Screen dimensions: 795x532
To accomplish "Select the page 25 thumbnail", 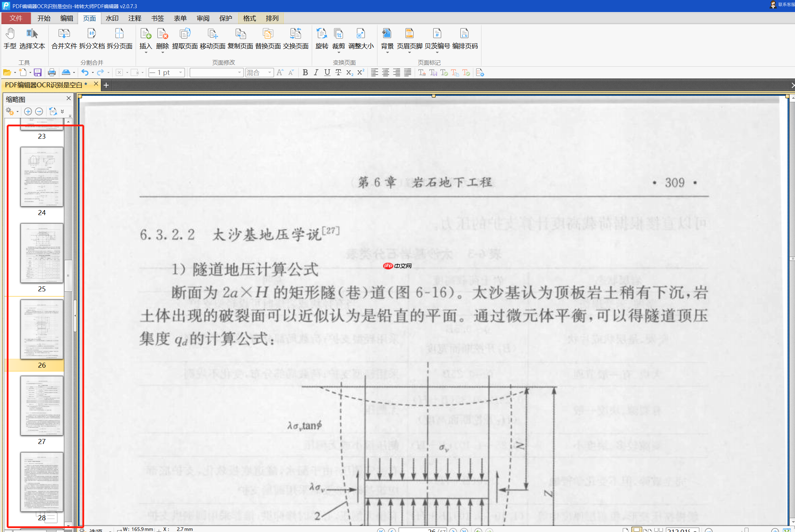I will (42, 253).
